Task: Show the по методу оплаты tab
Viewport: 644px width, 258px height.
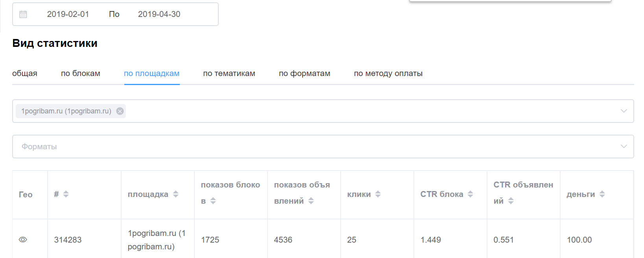Action: [x=388, y=74]
